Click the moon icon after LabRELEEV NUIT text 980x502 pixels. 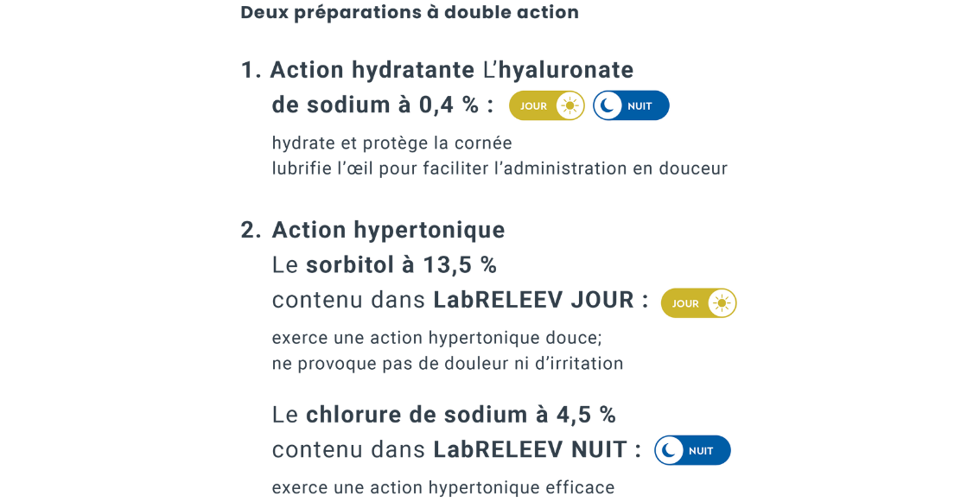[x=669, y=451]
